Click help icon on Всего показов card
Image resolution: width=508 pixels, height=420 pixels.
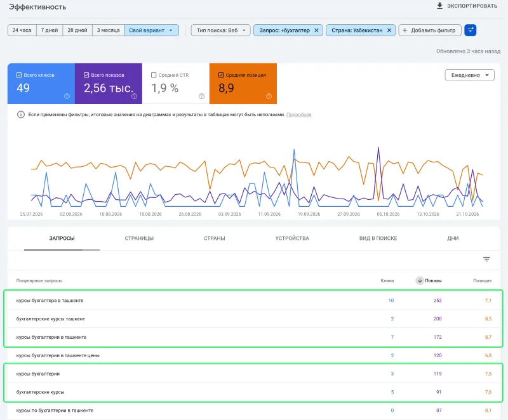click(x=134, y=96)
